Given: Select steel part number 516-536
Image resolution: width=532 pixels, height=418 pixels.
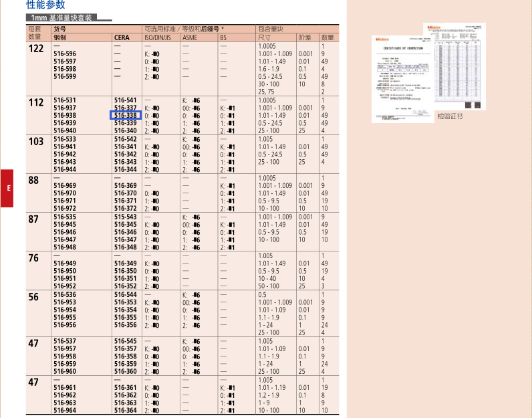Looking at the screenshot, I should click(x=65, y=294).
